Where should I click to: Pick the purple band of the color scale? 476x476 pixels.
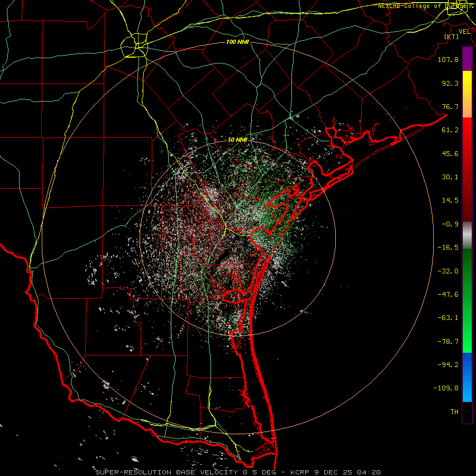tap(467, 59)
